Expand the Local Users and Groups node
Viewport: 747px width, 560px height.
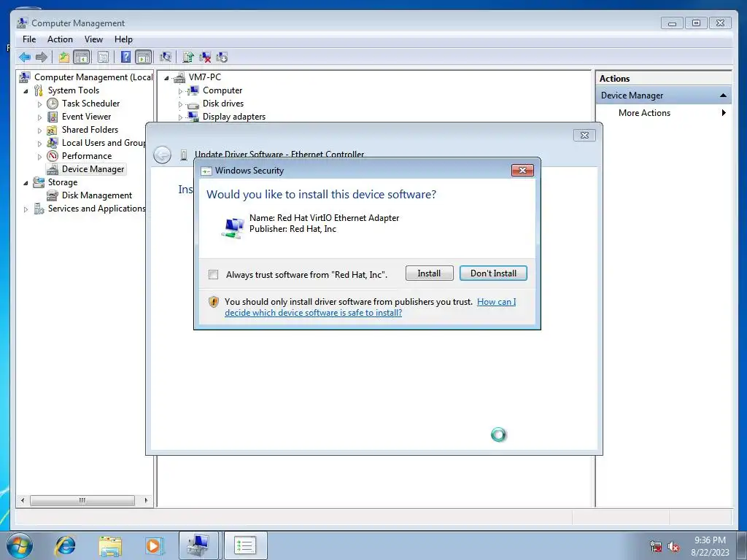(39, 144)
